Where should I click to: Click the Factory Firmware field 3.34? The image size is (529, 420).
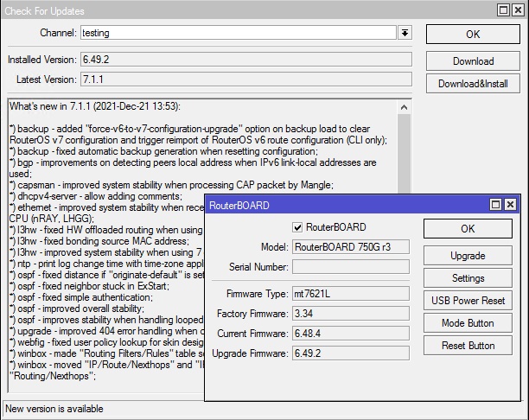(x=351, y=314)
